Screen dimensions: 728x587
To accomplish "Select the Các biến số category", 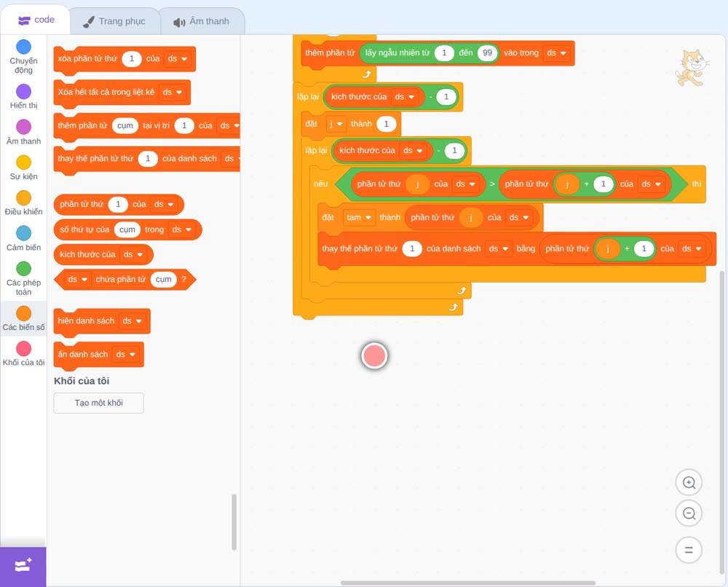I will click(x=24, y=318).
